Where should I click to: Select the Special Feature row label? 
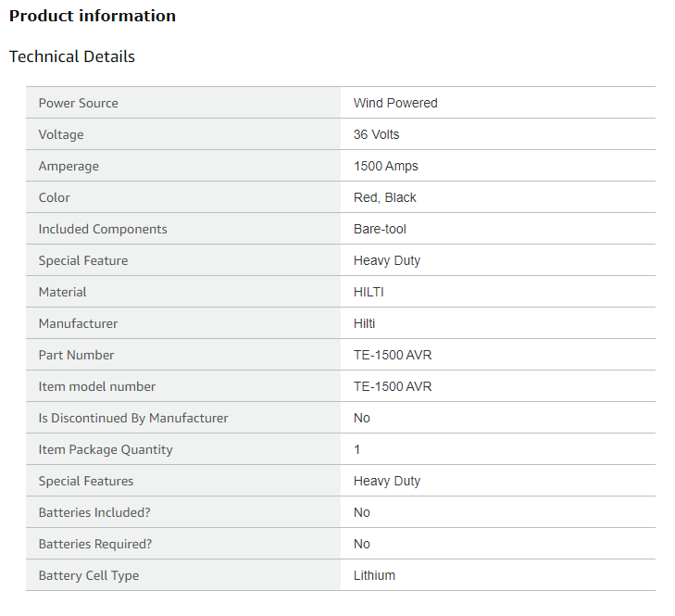point(83,260)
